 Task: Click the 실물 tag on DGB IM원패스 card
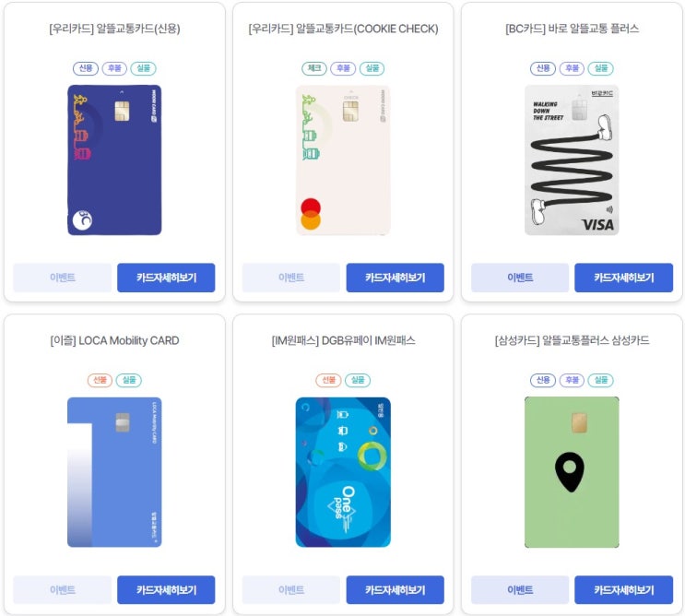coord(358,380)
